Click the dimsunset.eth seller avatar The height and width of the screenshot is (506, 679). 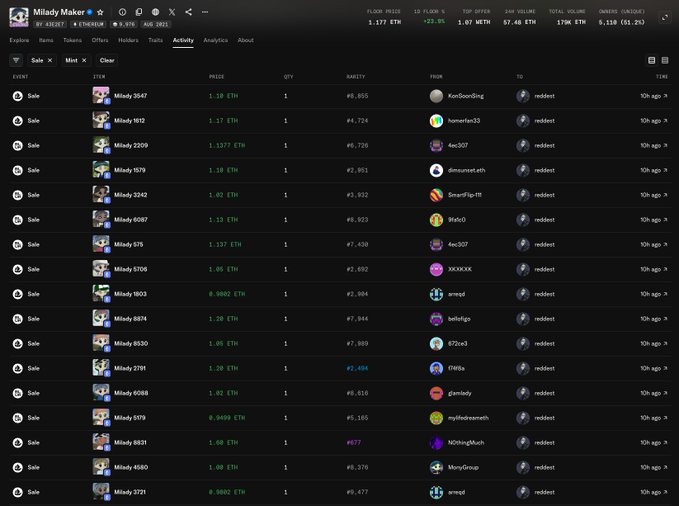coord(436,170)
